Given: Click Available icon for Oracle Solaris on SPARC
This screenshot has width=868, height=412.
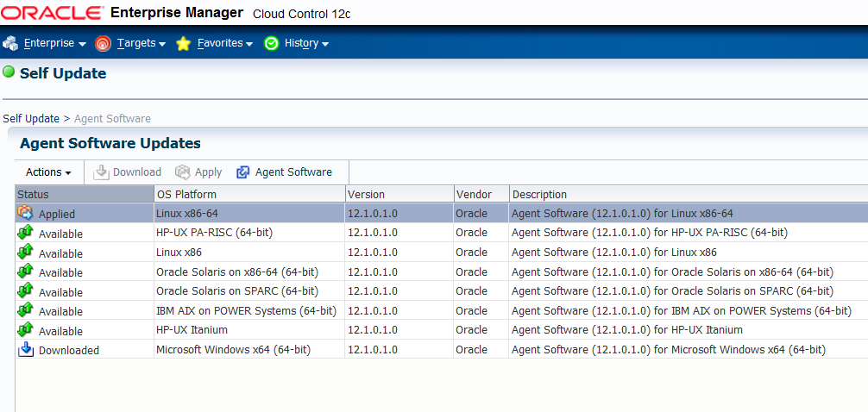Looking at the screenshot, I should [x=26, y=290].
